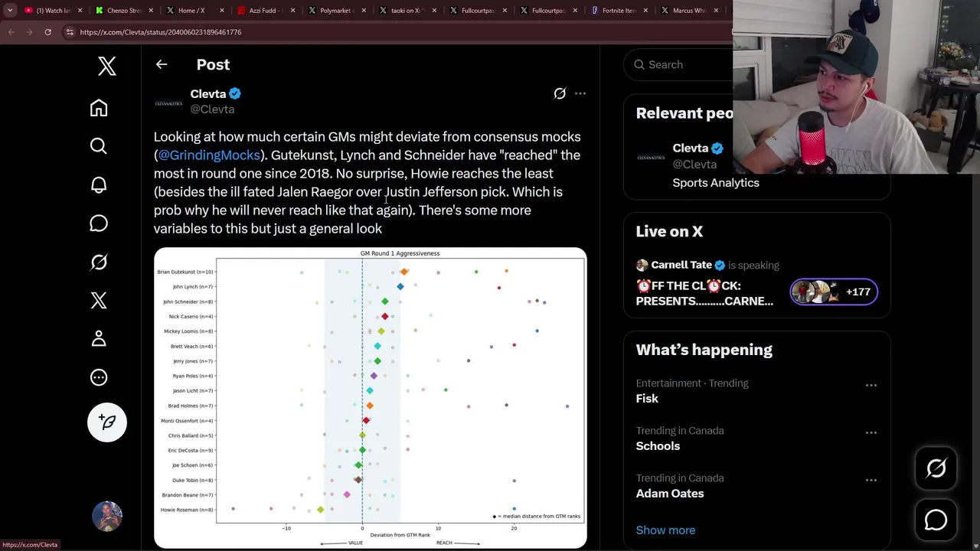Open Clevta in Relevant people
This screenshot has width=980, height=551.
(x=690, y=148)
